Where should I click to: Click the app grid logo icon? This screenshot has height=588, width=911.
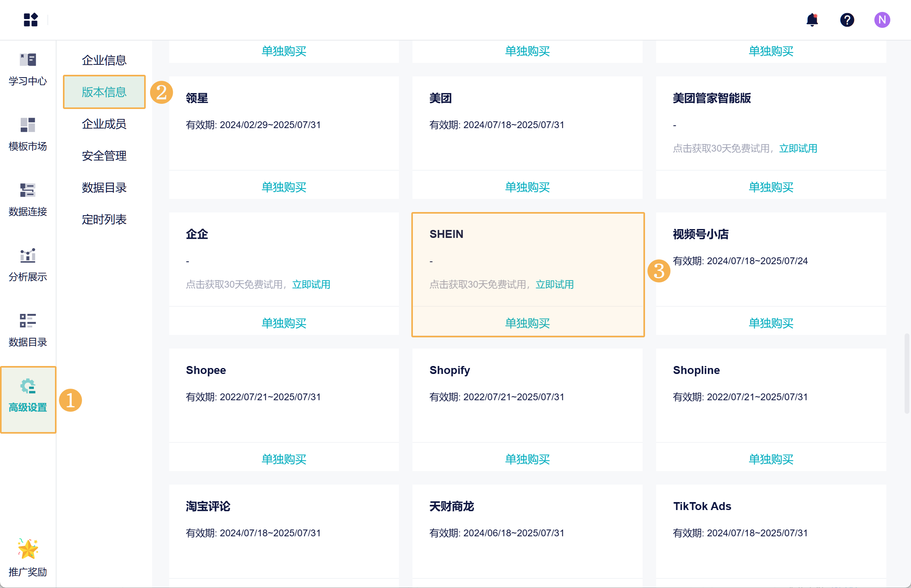[x=30, y=19]
